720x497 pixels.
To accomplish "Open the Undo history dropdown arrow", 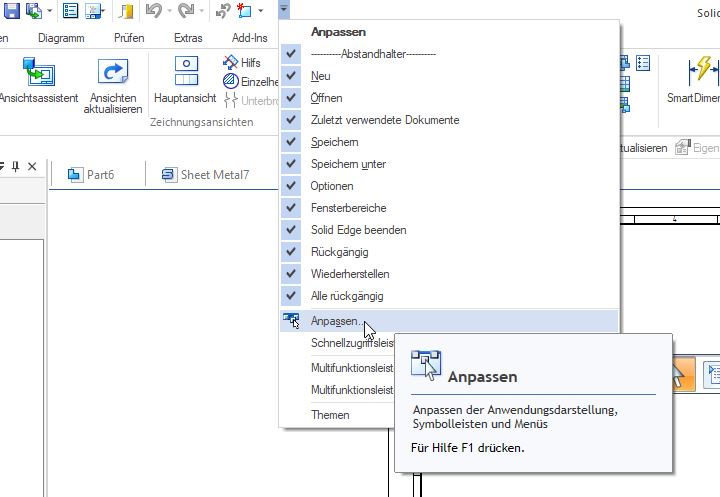I will click(169, 10).
